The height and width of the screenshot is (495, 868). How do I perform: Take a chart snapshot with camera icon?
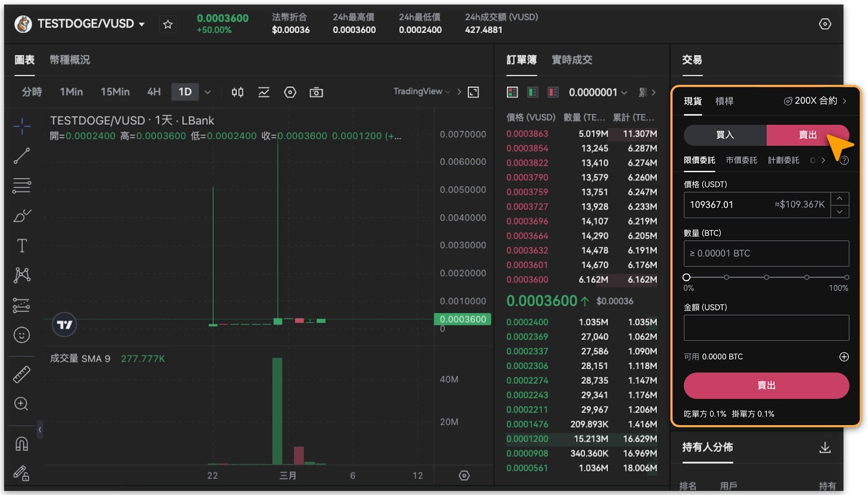[x=316, y=92]
